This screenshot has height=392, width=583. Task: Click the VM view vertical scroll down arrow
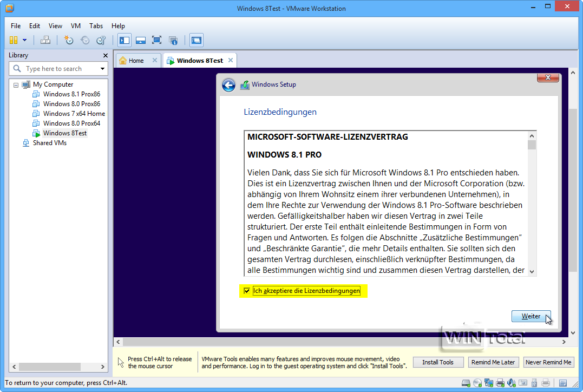pos(573,333)
